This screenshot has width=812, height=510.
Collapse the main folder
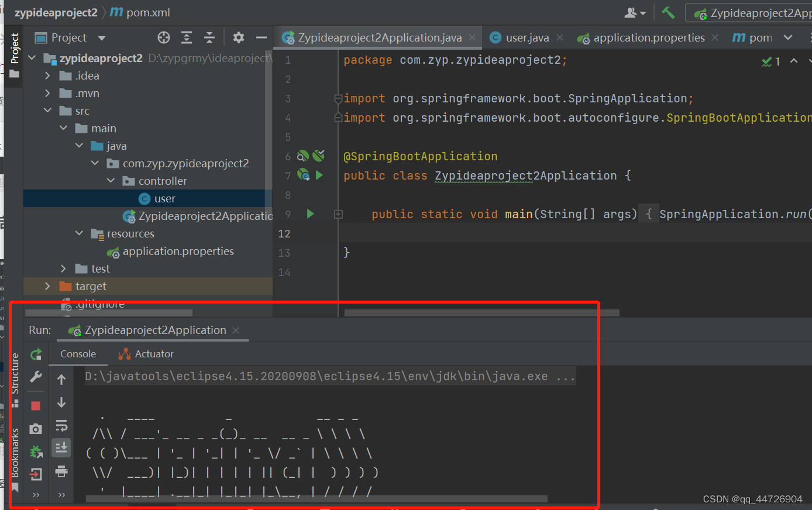click(63, 128)
